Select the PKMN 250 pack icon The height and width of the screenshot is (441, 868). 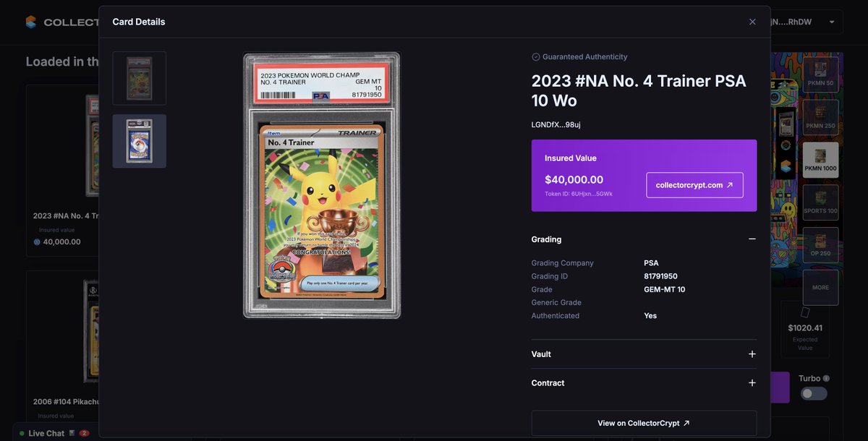tap(820, 117)
